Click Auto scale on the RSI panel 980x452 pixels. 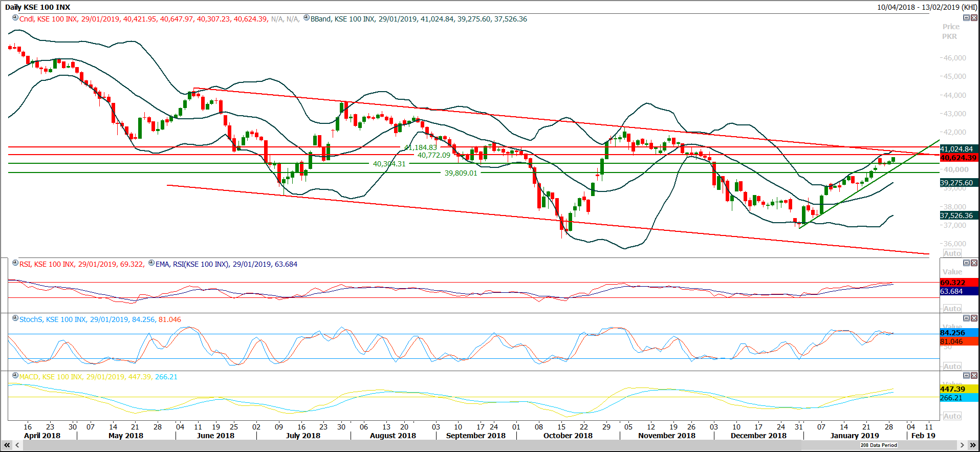click(x=952, y=309)
